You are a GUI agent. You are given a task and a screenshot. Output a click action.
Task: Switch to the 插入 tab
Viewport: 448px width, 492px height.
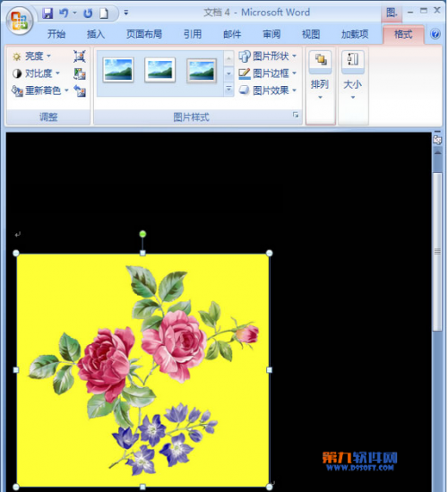(95, 34)
